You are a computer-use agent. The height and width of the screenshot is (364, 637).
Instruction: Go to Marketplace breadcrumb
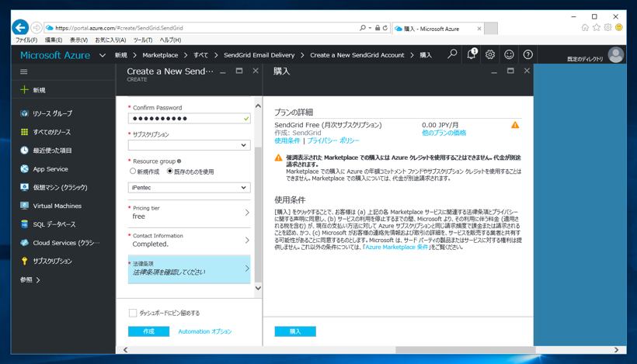pos(160,55)
